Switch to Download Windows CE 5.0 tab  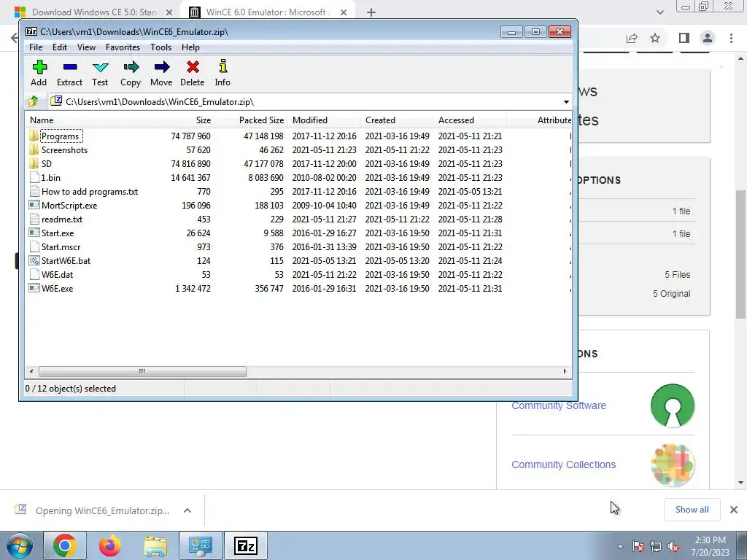tap(94, 12)
